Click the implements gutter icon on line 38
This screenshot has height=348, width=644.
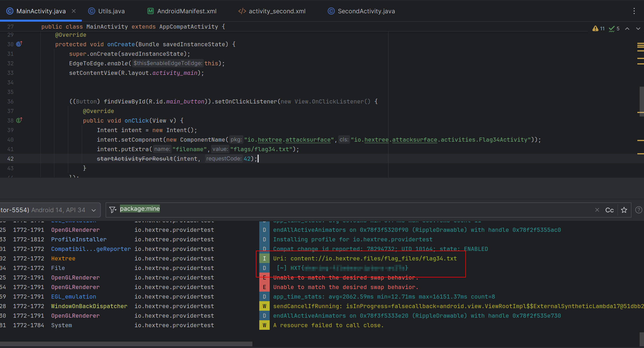click(19, 120)
